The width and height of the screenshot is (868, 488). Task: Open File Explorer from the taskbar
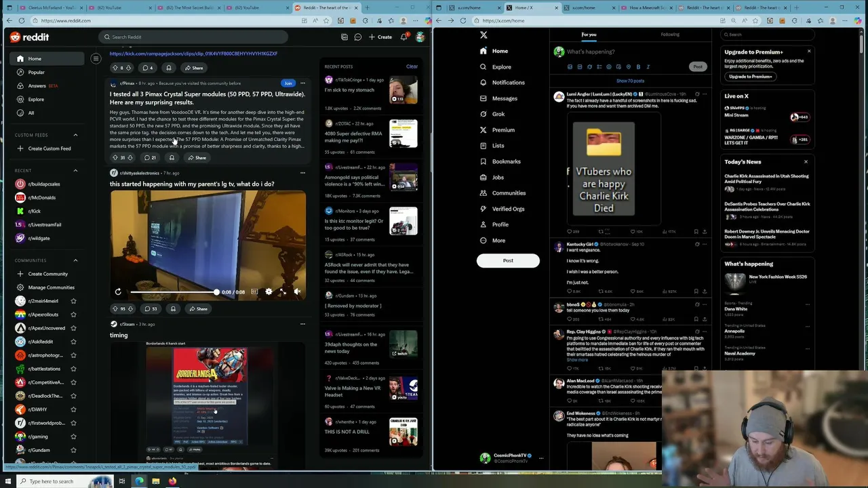[x=155, y=481]
